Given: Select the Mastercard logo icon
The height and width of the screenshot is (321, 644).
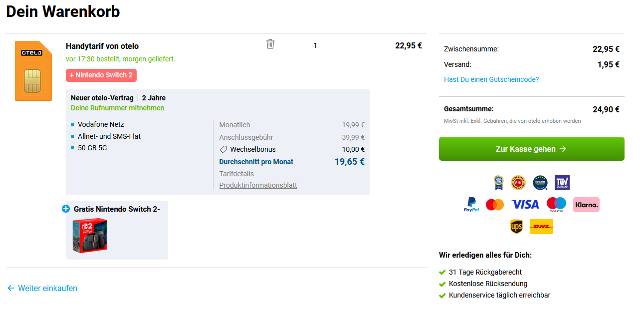Looking at the screenshot, I should tap(495, 205).
